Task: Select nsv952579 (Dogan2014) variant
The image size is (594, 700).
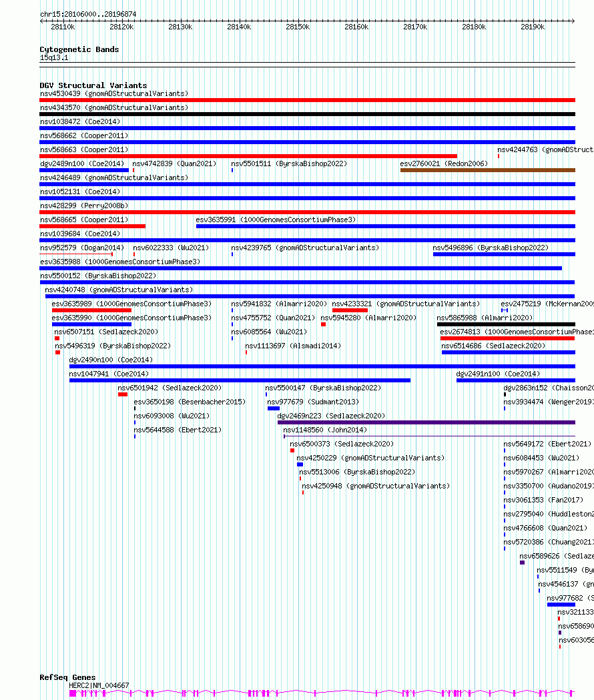Action: pos(82,248)
